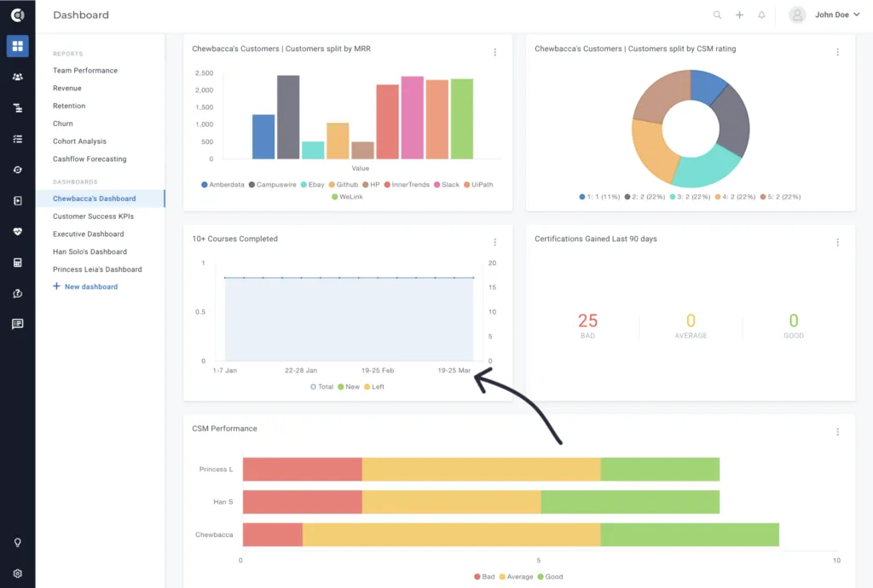Click the John Doe avatar picture
This screenshot has height=588, width=873.
(x=797, y=15)
